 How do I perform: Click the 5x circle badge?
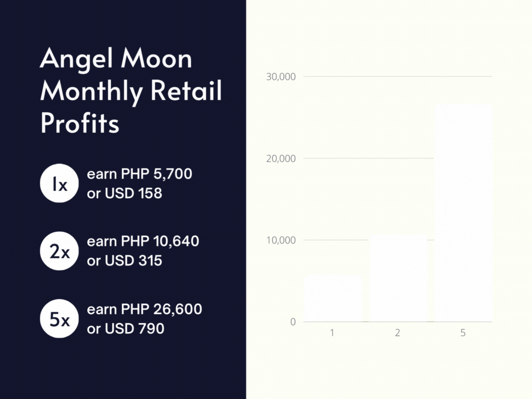59,319
